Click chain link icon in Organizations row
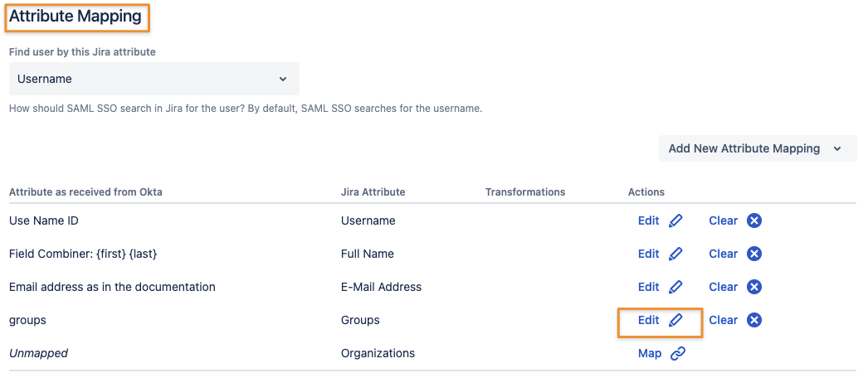Image resolution: width=868 pixels, height=373 pixels. (678, 353)
